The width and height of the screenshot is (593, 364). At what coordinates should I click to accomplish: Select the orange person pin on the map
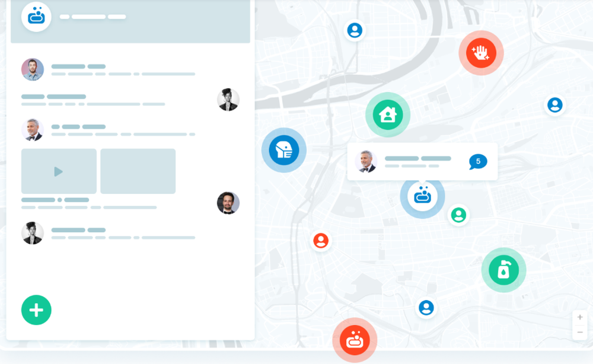point(320,241)
